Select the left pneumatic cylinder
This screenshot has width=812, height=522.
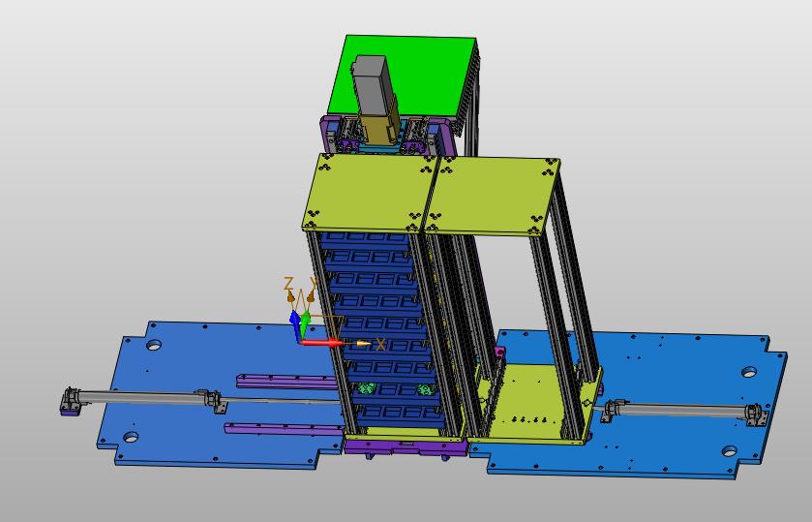[145, 398]
